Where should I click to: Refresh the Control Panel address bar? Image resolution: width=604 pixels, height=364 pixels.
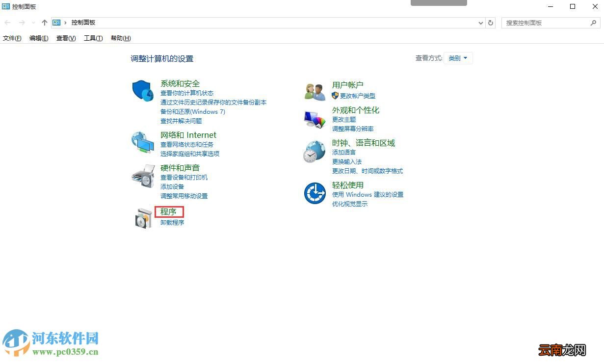tap(491, 23)
